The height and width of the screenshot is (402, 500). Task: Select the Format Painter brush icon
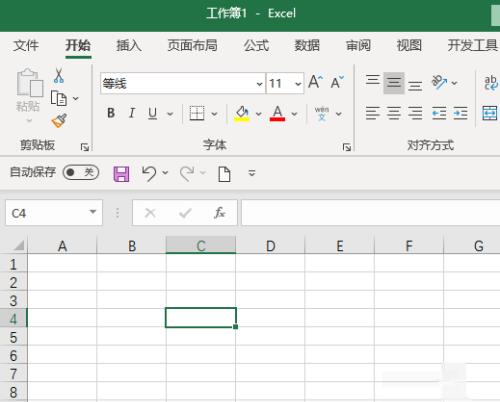[x=59, y=121]
